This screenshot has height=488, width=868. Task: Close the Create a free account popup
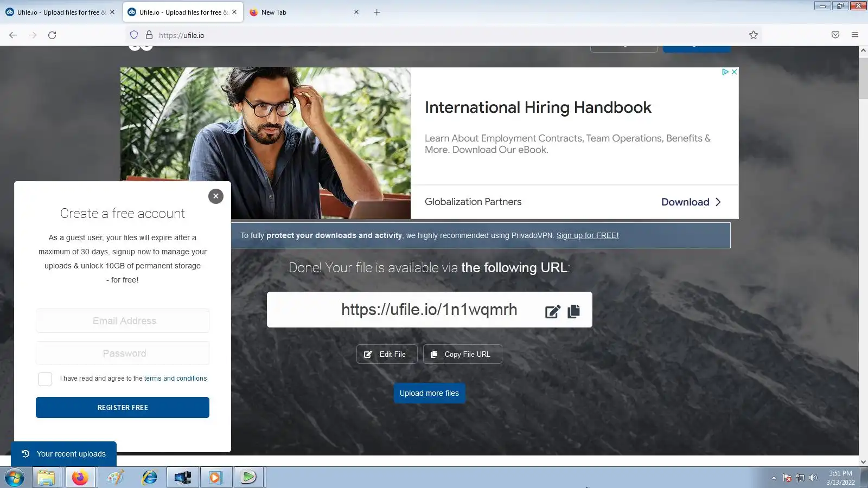pos(216,196)
